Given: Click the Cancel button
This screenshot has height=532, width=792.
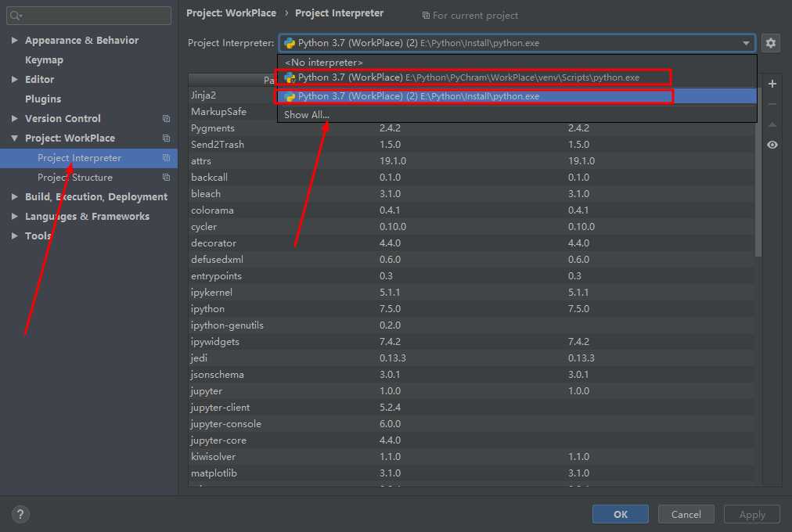Looking at the screenshot, I should (x=686, y=514).
